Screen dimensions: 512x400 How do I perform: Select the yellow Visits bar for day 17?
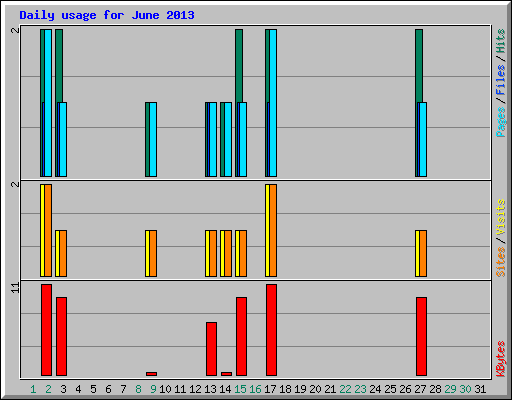coord(267,230)
